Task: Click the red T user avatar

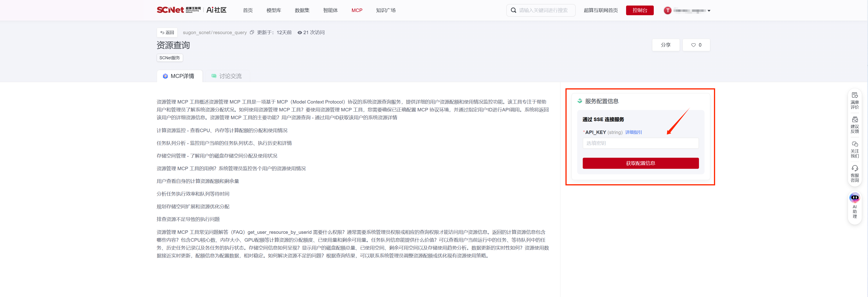Action: [x=667, y=10]
